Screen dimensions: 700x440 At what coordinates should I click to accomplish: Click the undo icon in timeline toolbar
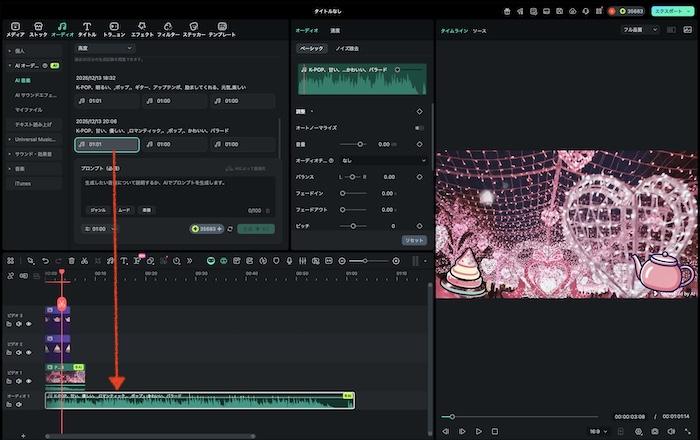point(45,261)
